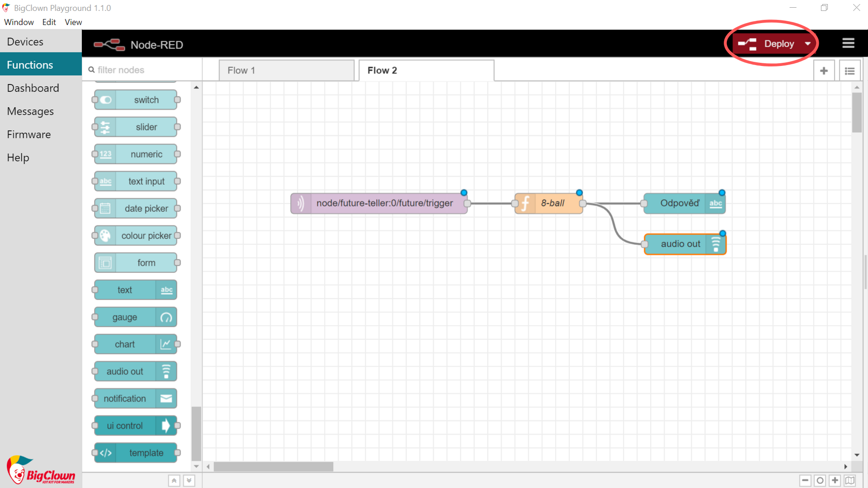The image size is (868, 488).
Task: Select the date picker node in palette
Action: pos(136,208)
